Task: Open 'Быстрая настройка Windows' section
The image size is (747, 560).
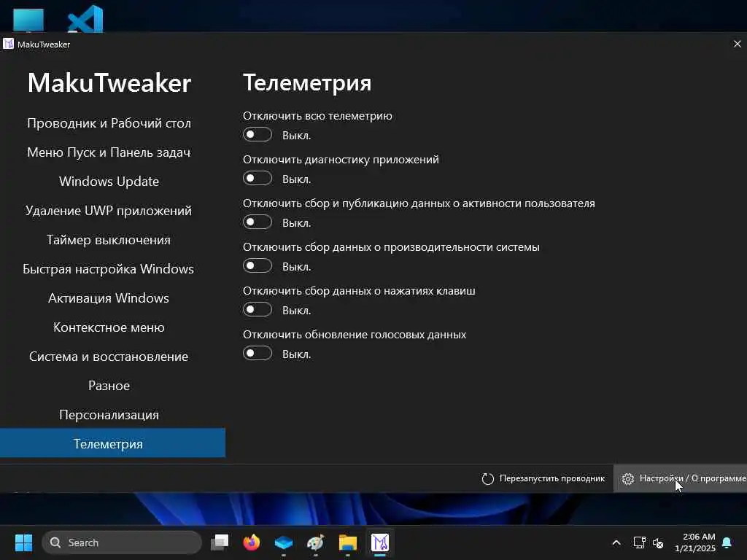Action: (x=109, y=269)
